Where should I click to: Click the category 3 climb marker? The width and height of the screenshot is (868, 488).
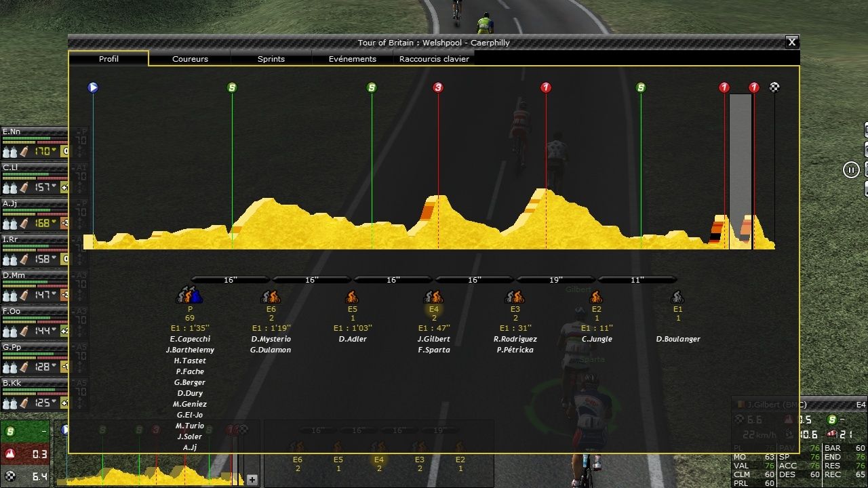tap(438, 87)
